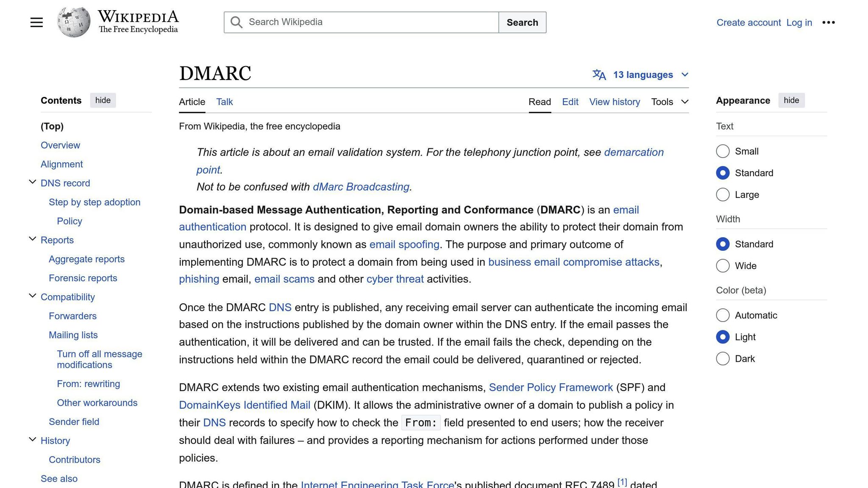The width and height of the screenshot is (868, 488).
Task: Hide the Contents sidebar
Action: coord(103,100)
